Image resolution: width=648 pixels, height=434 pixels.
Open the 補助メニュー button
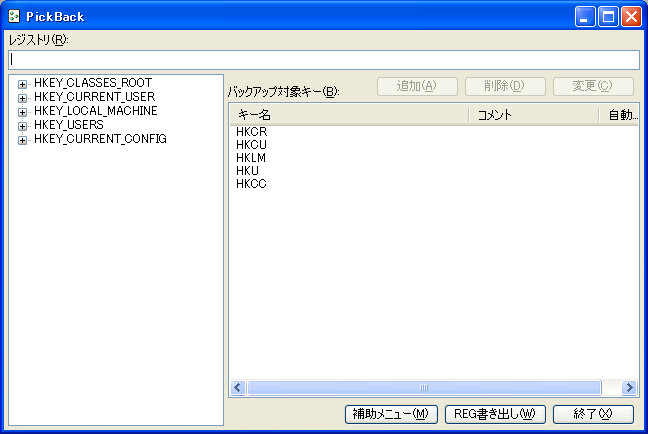pos(390,414)
